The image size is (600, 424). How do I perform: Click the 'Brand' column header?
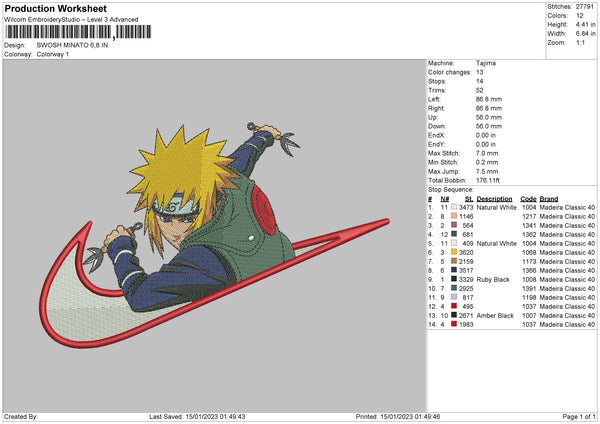point(549,199)
